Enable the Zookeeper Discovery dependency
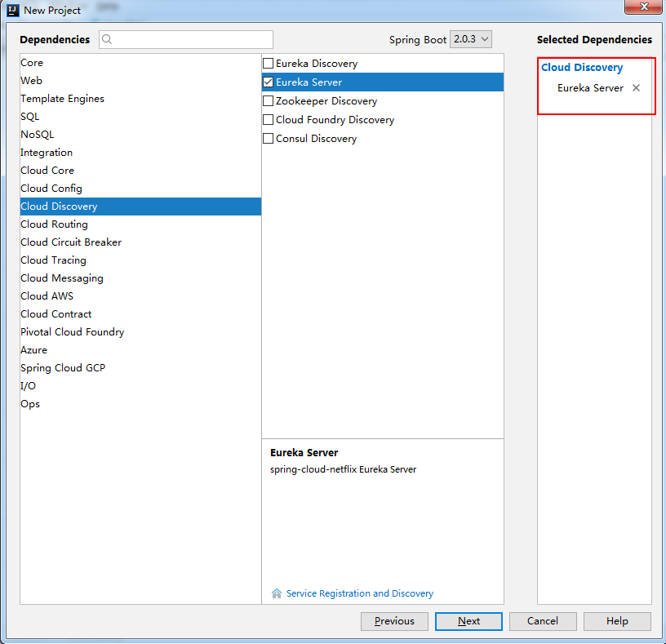666x644 pixels. (268, 101)
